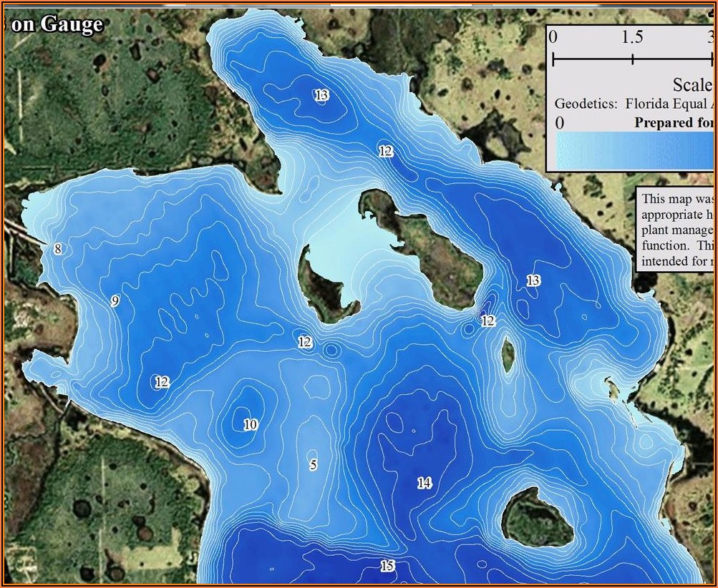The height and width of the screenshot is (588, 718).
Task: Select the 8 depth label near the western shore
Action: point(58,249)
